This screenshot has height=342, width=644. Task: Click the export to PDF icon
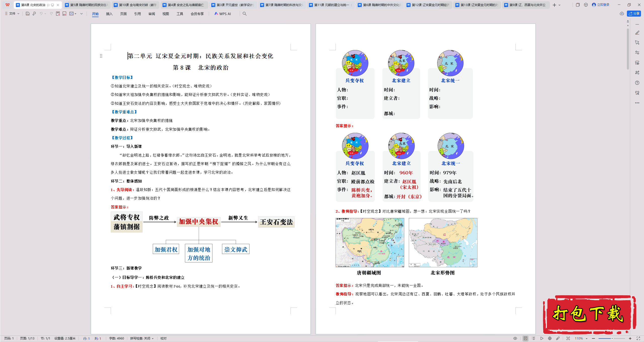tap(58, 14)
